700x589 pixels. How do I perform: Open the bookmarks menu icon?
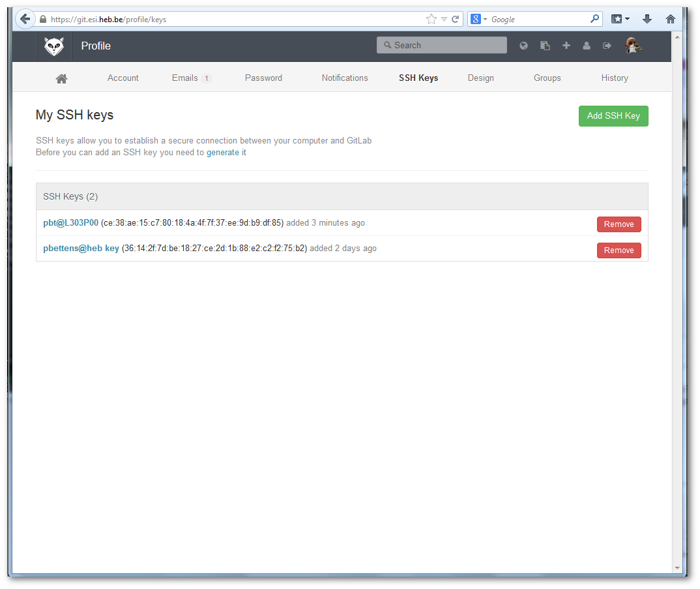point(620,19)
